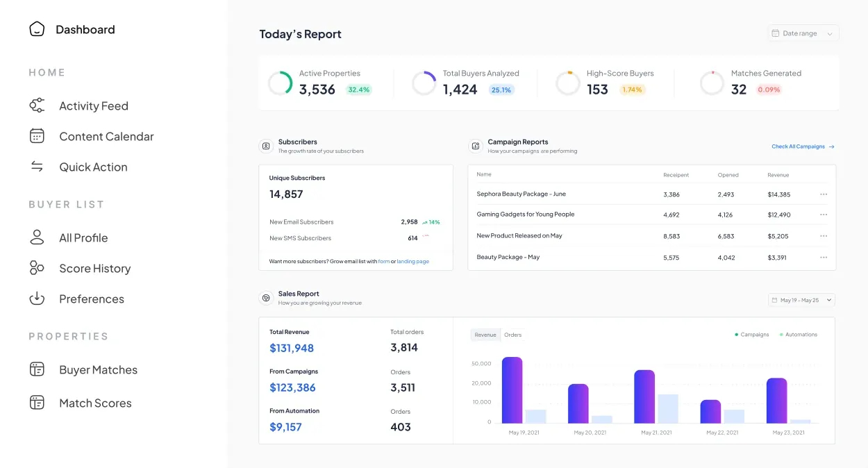Click the 0.09% red badge
Viewport: 868px width, 468px height.
point(769,90)
